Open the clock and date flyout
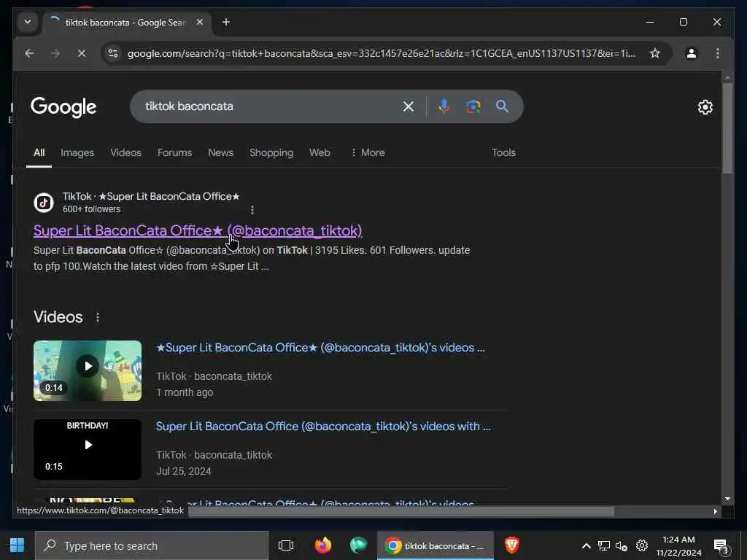Image resolution: width=747 pixels, height=560 pixels. point(678,546)
